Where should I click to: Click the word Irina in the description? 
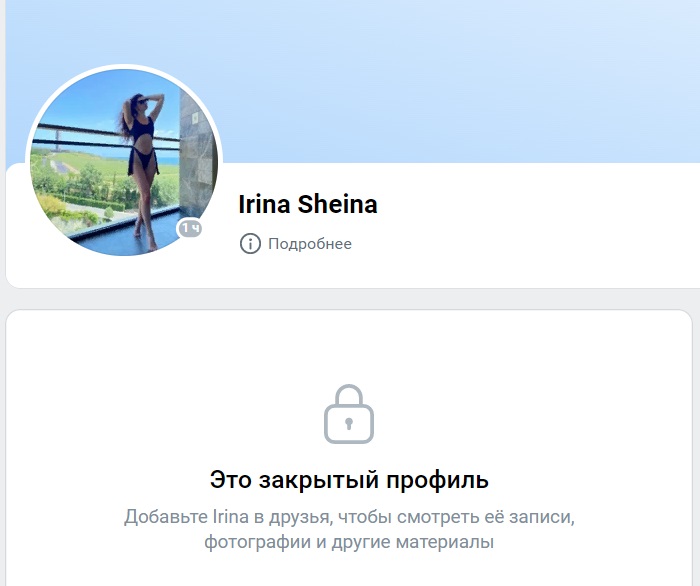tap(230, 517)
